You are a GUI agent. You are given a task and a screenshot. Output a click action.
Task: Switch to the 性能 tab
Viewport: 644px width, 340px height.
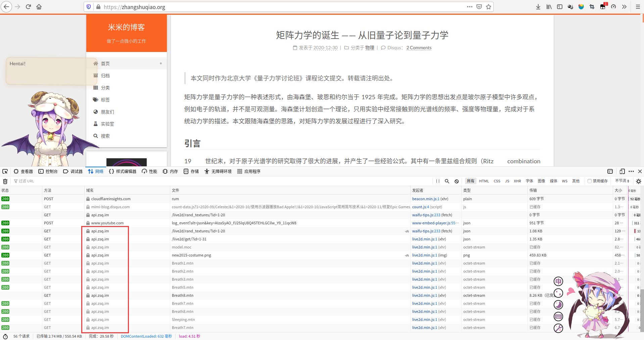[149, 171]
